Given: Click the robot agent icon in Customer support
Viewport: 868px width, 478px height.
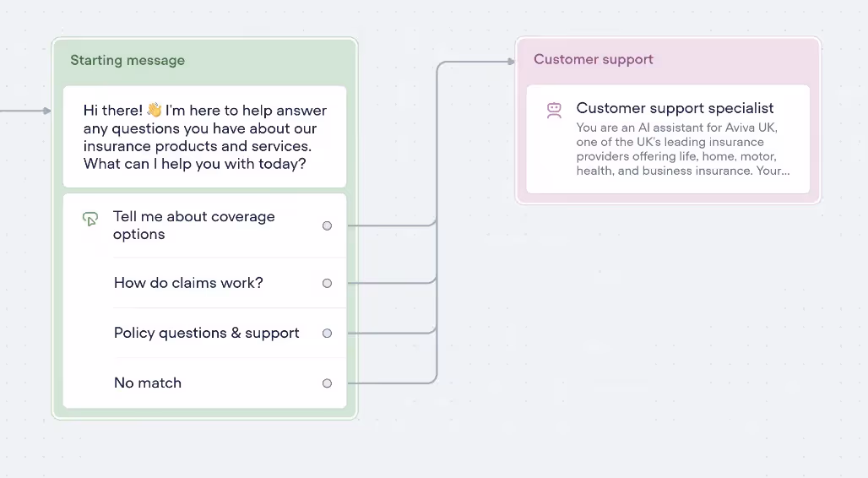Looking at the screenshot, I should tap(554, 111).
